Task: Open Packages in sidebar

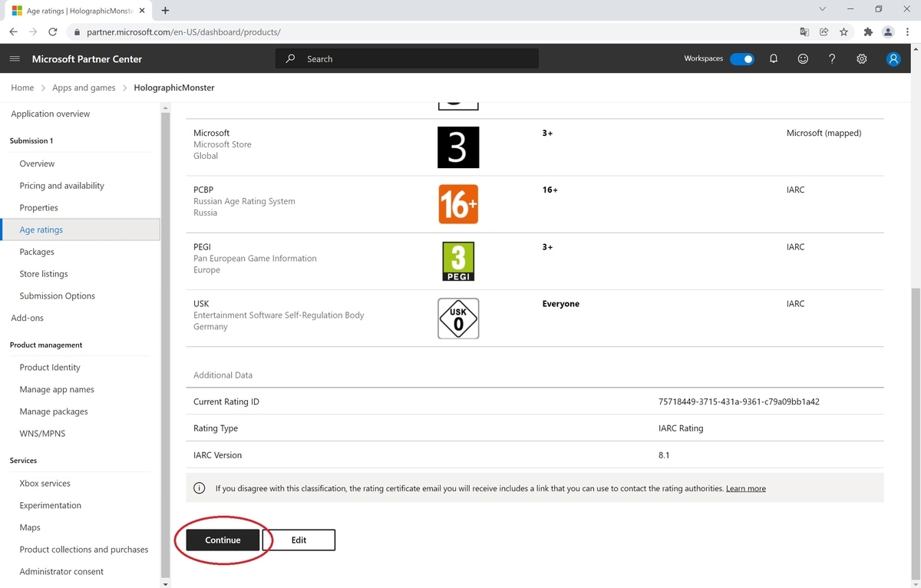Action: (37, 252)
